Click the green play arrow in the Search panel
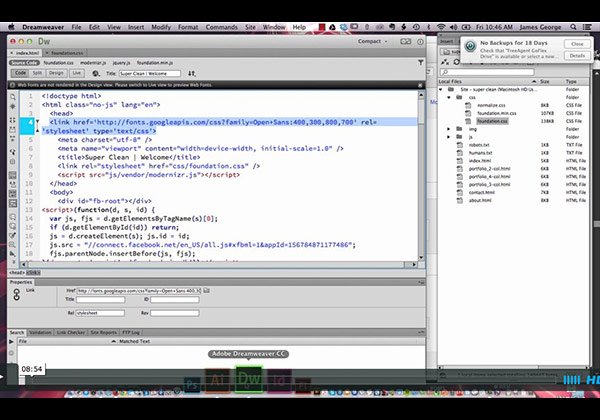 tap(11, 341)
